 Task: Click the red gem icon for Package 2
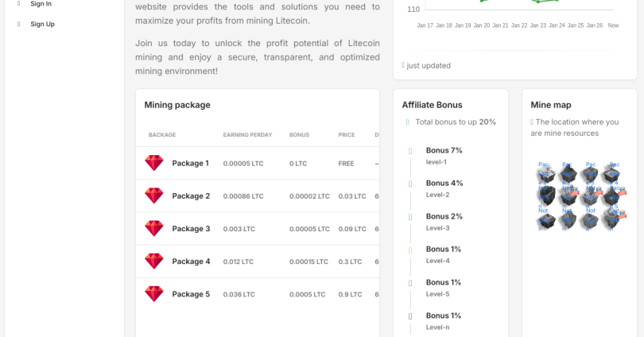pyautogui.click(x=154, y=196)
